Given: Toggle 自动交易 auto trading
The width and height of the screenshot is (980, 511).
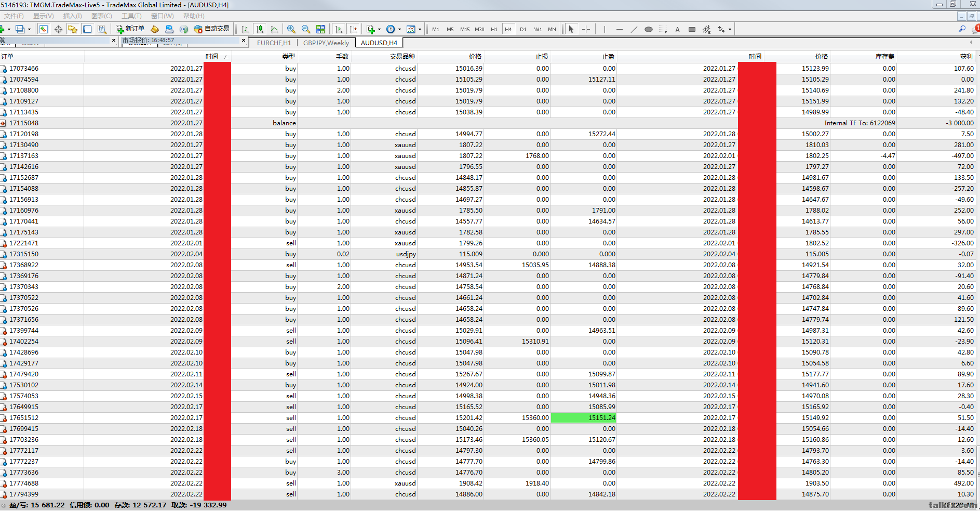Looking at the screenshot, I should pyautogui.click(x=211, y=29).
